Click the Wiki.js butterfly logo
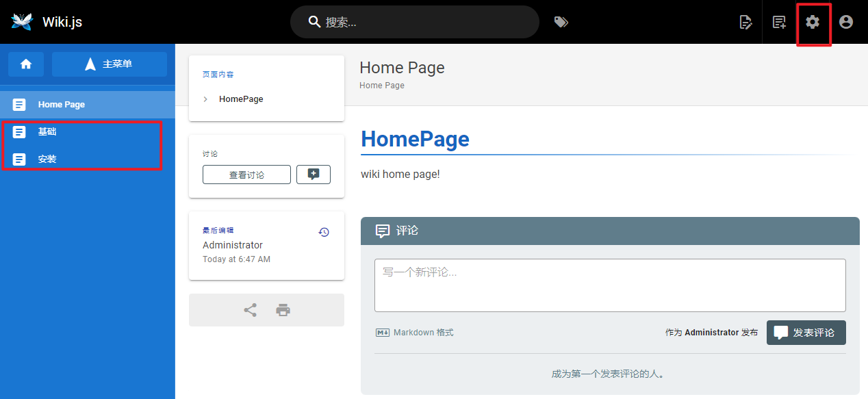868x399 pixels. 22,22
